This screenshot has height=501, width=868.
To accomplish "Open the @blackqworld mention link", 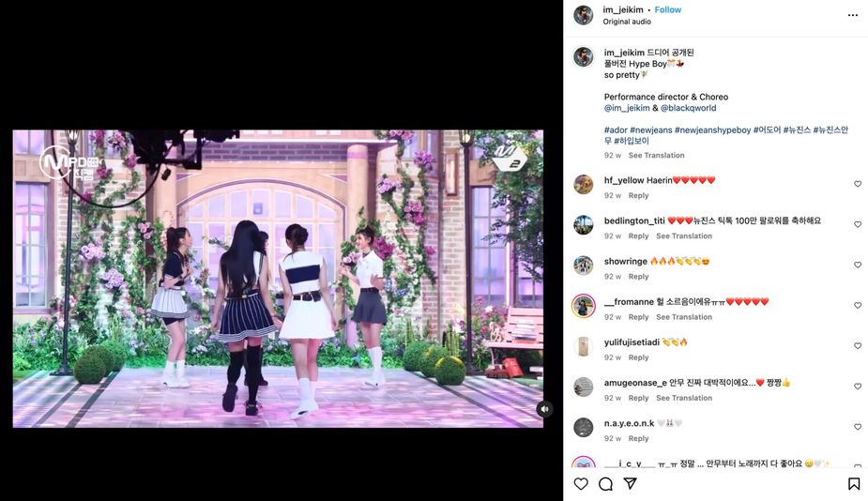I will (x=688, y=108).
